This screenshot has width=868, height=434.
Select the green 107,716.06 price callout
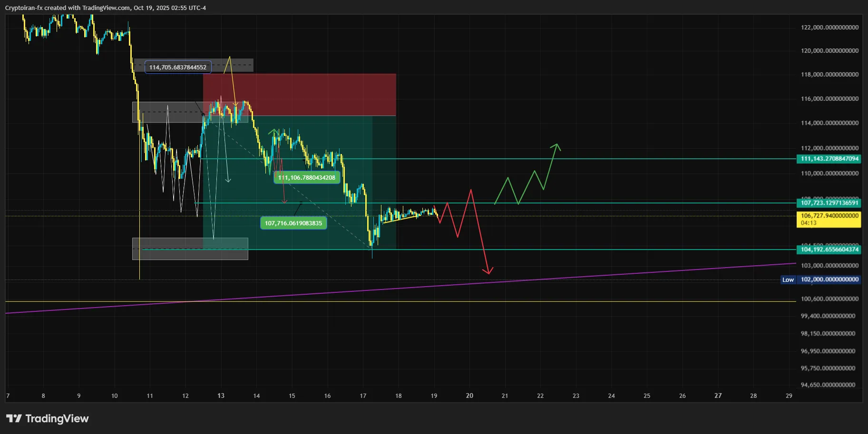(293, 223)
